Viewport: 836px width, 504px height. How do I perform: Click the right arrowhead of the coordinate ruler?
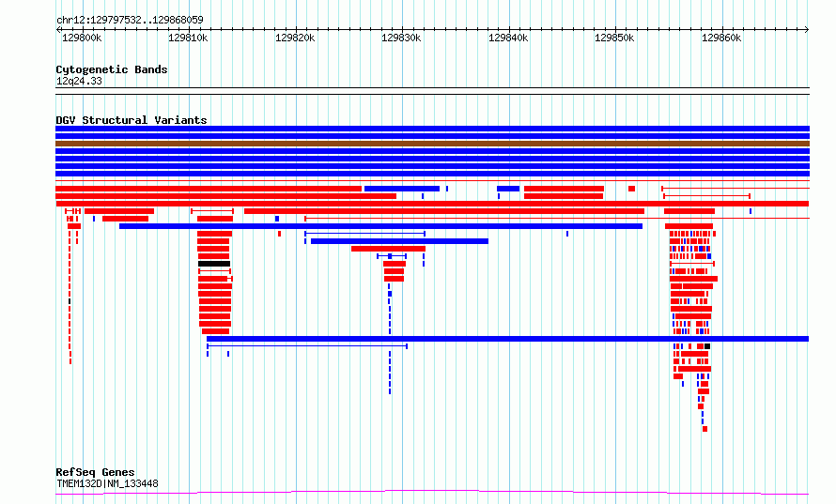click(x=807, y=30)
